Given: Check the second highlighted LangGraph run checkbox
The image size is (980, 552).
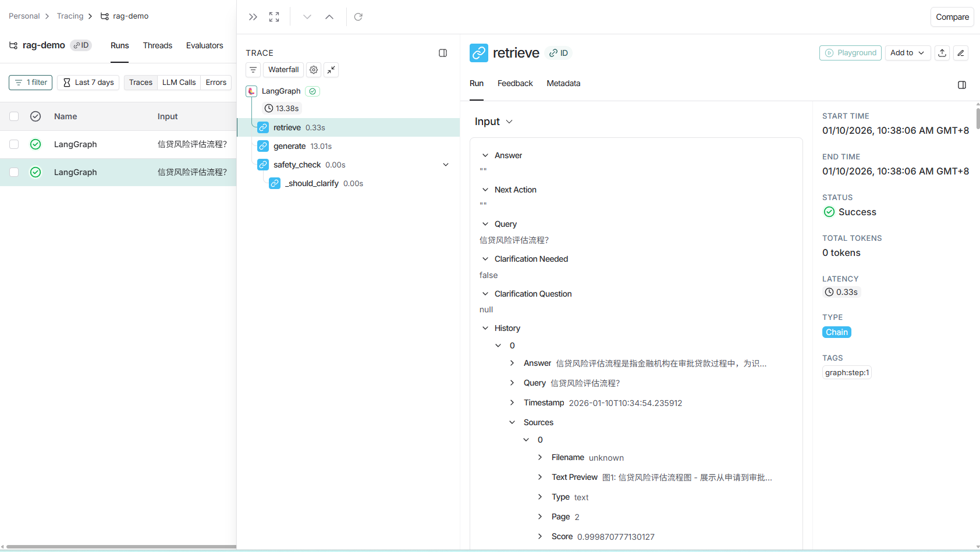Looking at the screenshot, I should 14,172.
